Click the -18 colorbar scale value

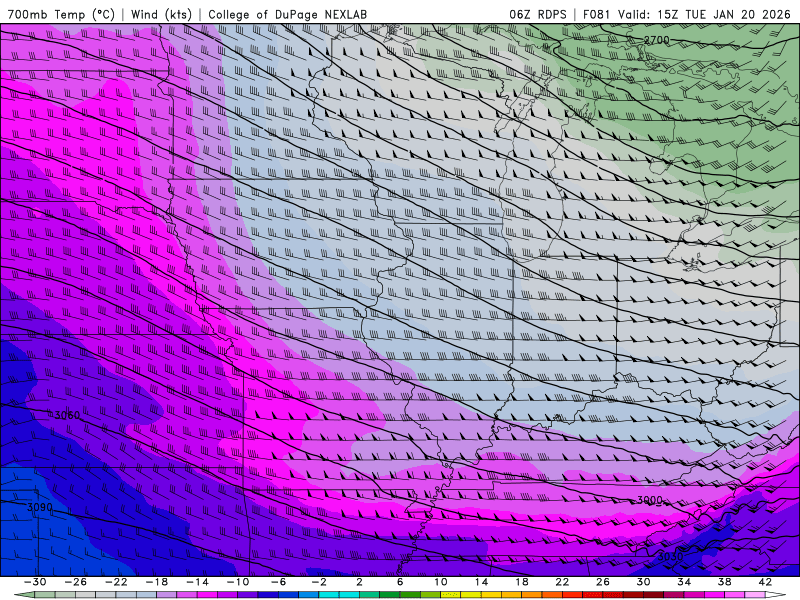(x=157, y=582)
